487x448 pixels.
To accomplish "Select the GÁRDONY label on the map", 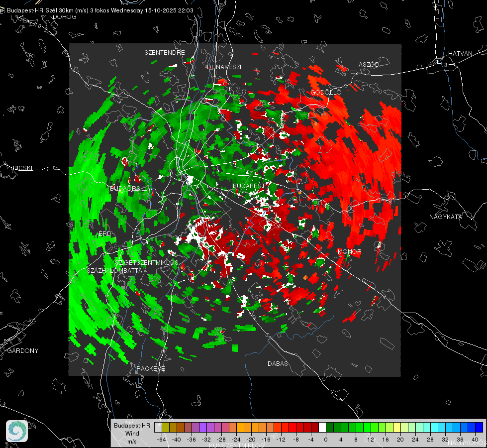I will click(23, 351).
